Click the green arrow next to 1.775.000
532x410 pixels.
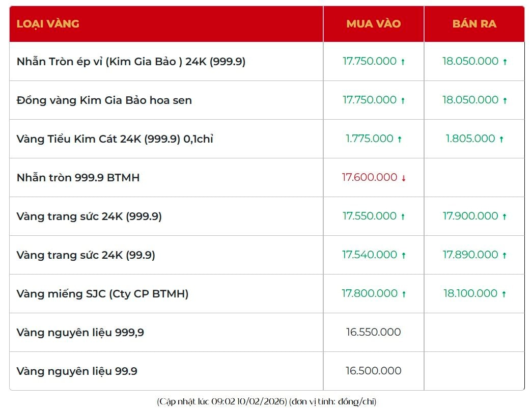click(400, 139)
